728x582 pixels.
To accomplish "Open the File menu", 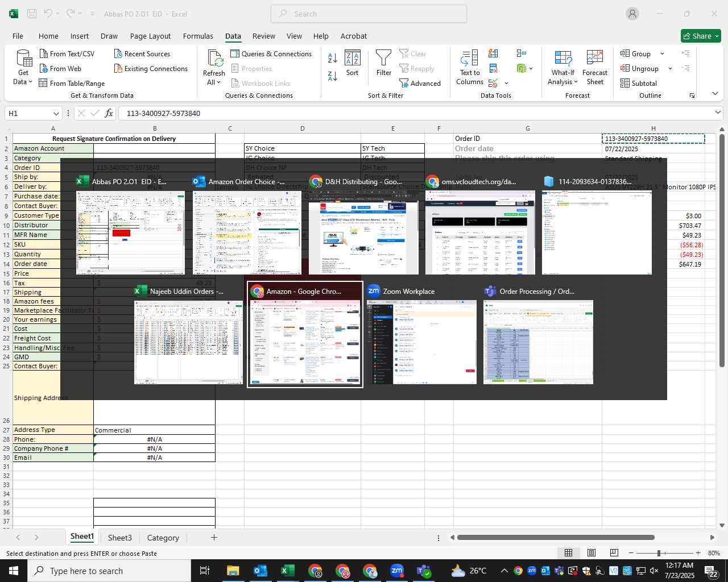I will click(x=18, y=36).
